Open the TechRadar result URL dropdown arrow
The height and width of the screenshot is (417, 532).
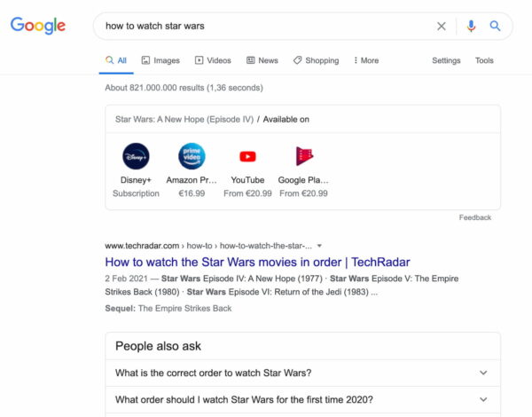[x=319, y=246]
